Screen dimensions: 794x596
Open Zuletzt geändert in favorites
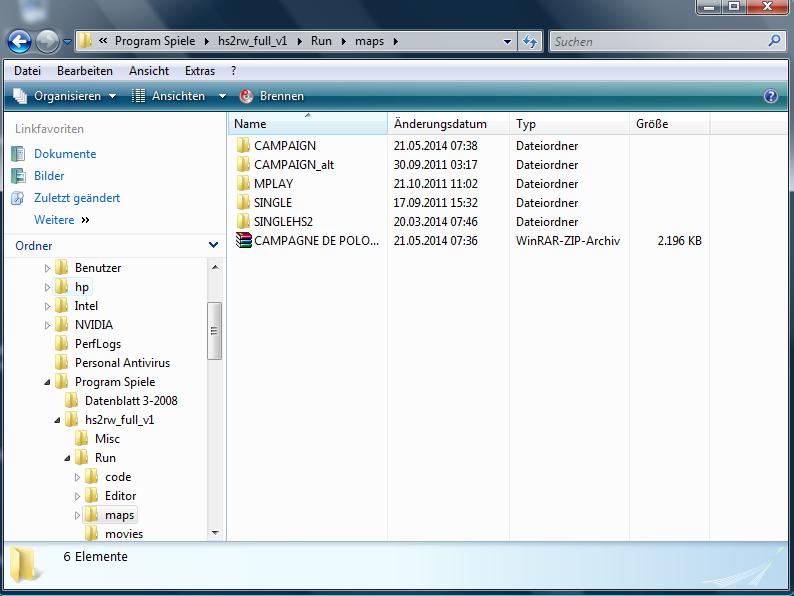[x=77, y=198]
